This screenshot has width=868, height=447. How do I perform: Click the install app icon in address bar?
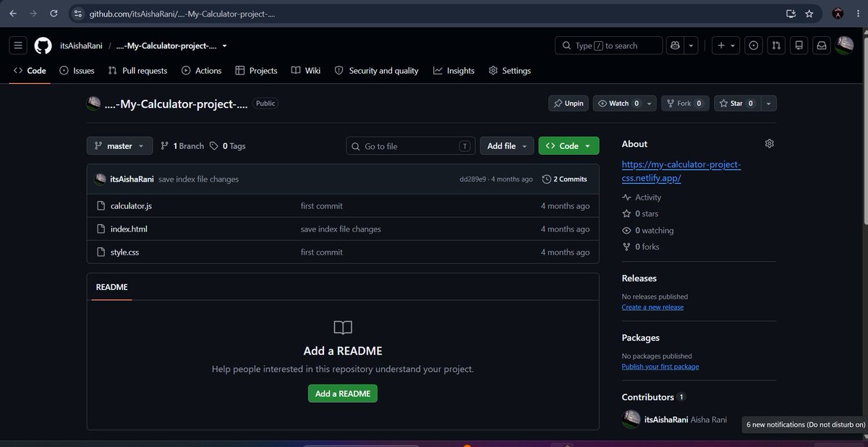[791, 14]
